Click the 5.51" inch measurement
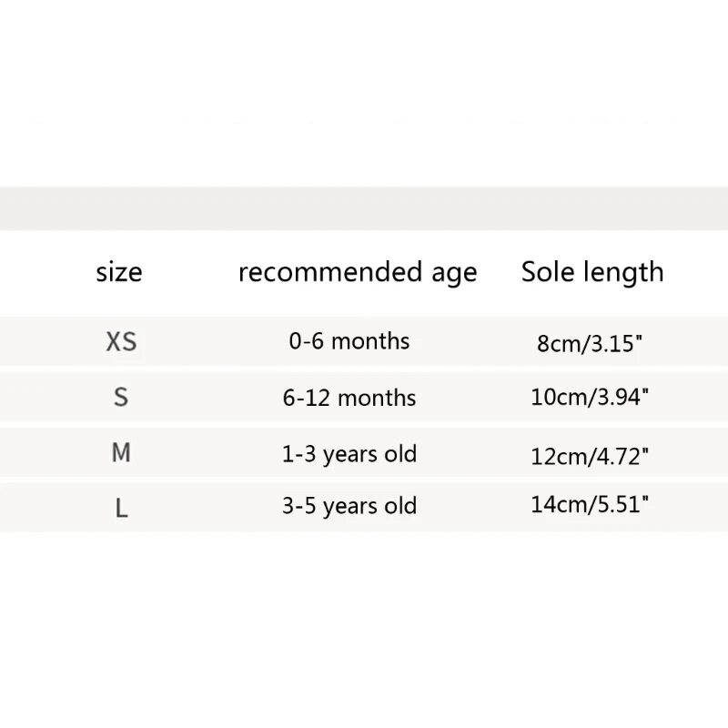 coord(619,504)
